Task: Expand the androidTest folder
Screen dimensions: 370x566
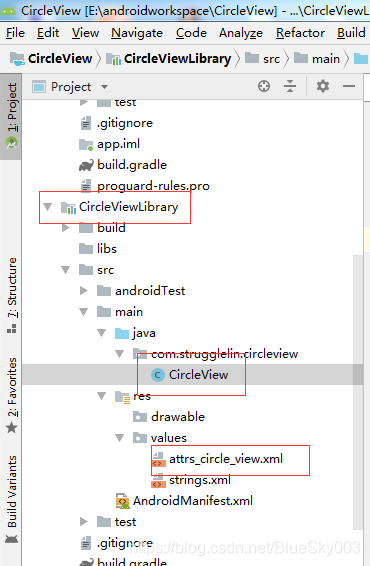Action: click(84, 291)
